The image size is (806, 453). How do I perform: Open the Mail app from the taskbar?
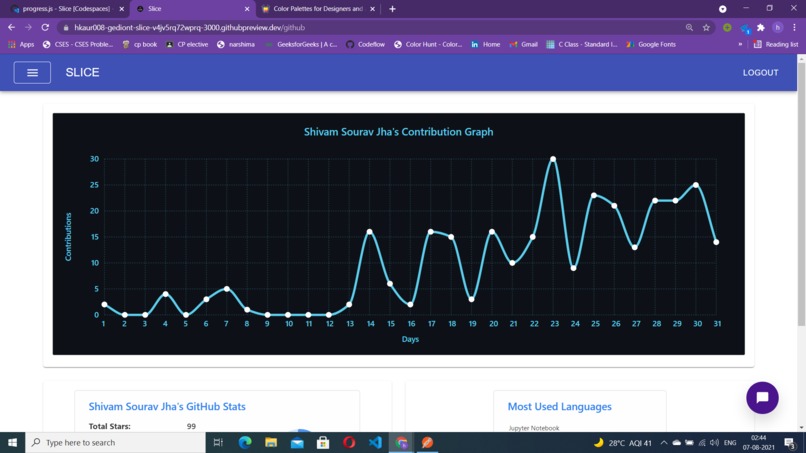(x=297, y=442)
